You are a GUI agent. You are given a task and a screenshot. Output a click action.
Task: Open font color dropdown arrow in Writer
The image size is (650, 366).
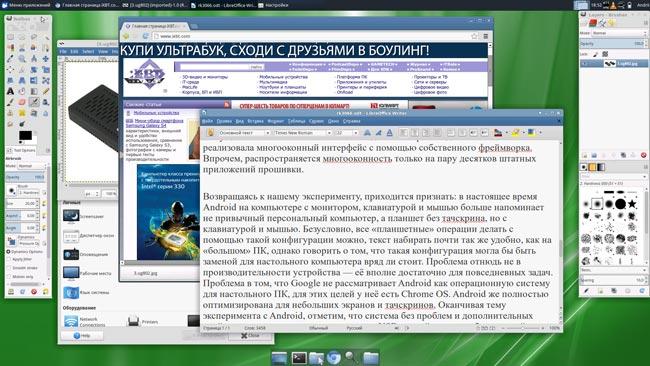[506, 133]
